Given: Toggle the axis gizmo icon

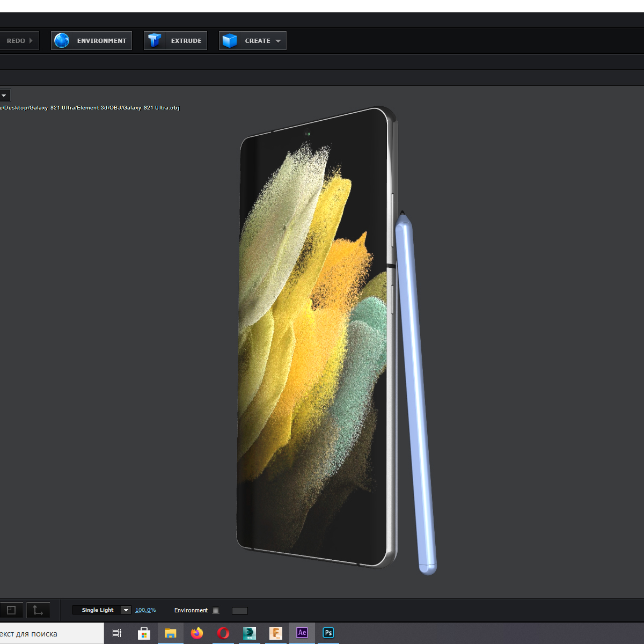Looking at the screenshot, I should point(38,610).
